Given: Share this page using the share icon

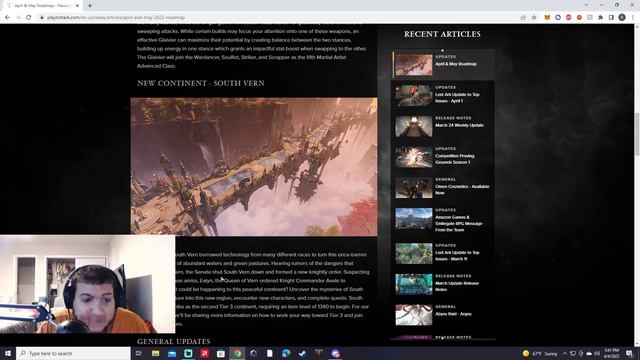Looking at the screenshot, I should pos(523,18).
